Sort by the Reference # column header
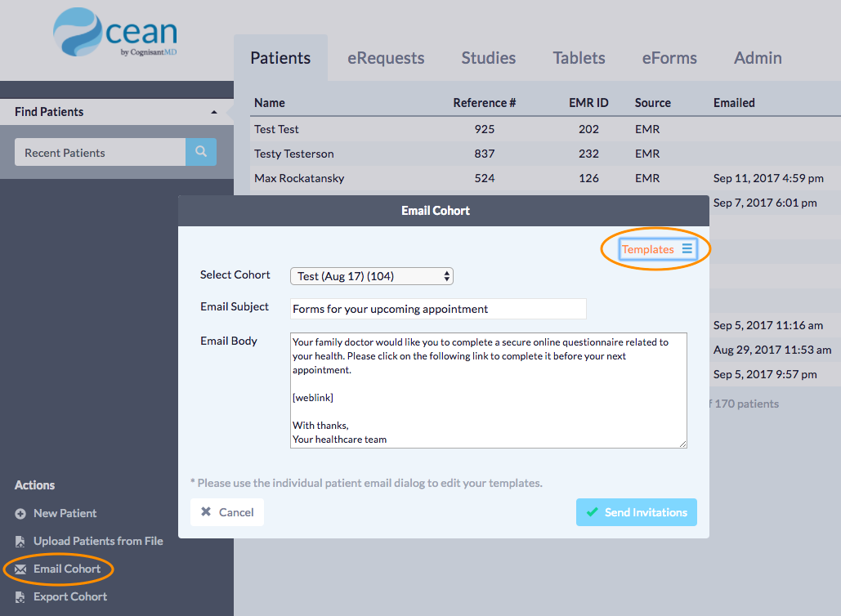This screenshot has height=616, width=841. pos(484,103)
